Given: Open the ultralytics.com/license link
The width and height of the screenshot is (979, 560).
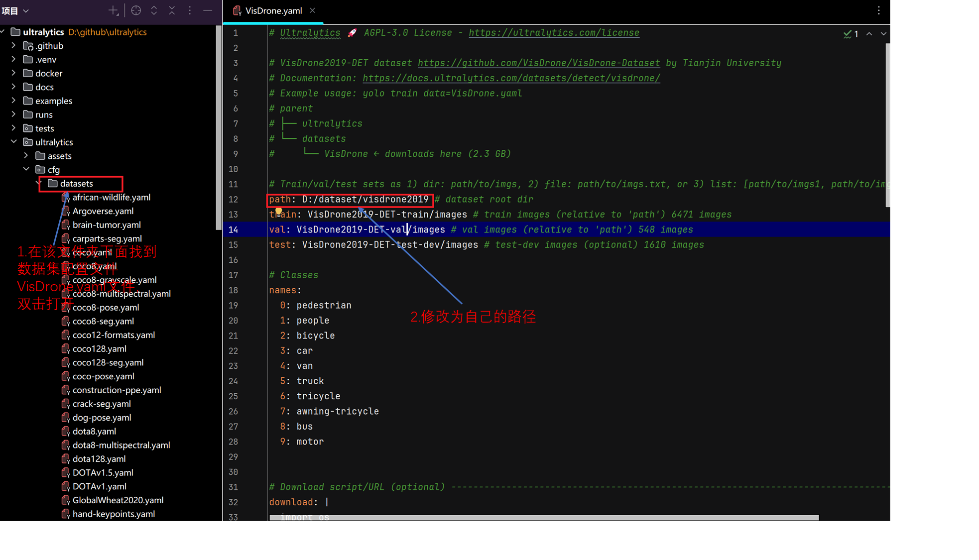Looking at the screenshot, I should pos(554,33).
